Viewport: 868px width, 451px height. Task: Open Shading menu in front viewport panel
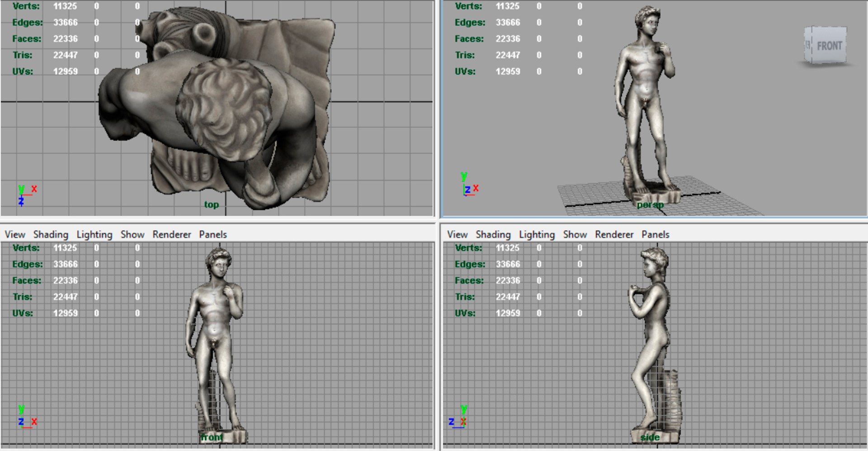coord(51,234)
